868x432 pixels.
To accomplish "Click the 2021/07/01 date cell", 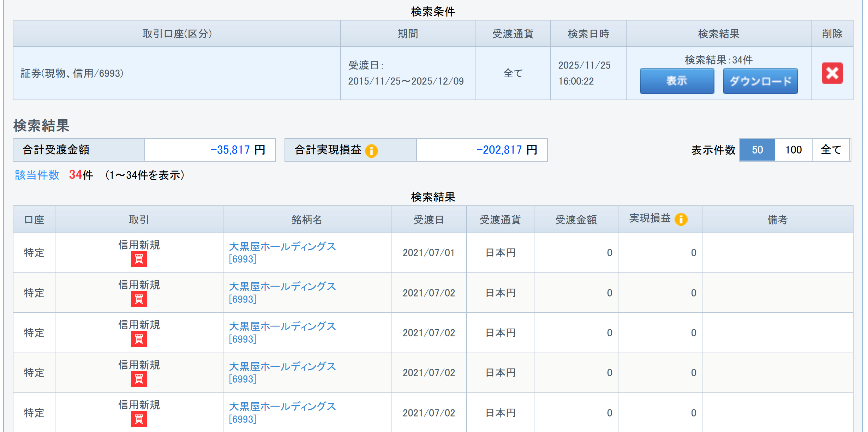I will click(429, 253).
